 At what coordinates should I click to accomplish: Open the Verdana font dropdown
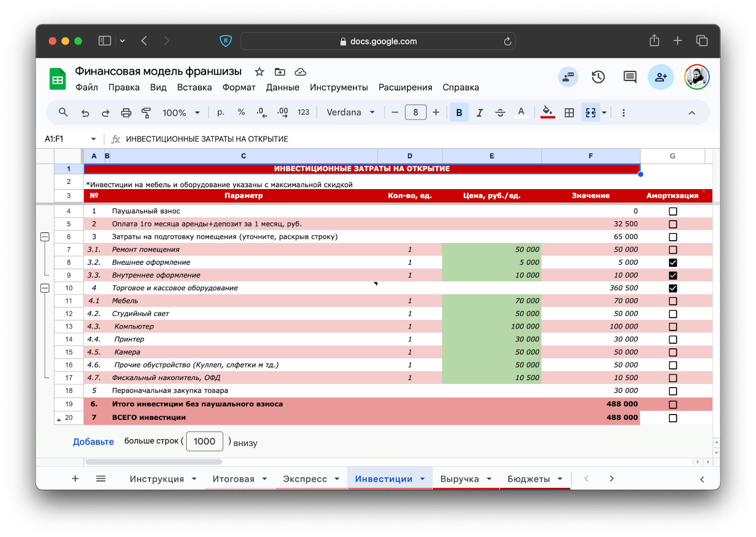point(351,113)
